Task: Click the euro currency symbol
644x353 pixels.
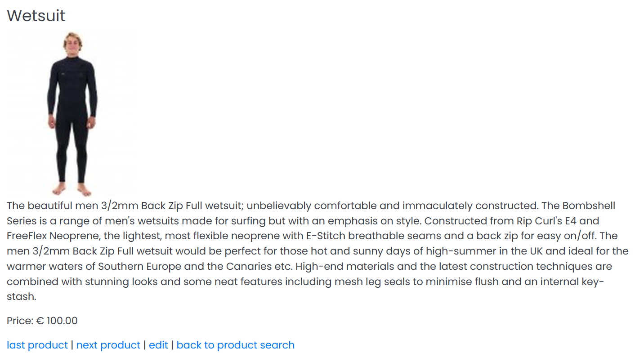Action: coord(40,321)
